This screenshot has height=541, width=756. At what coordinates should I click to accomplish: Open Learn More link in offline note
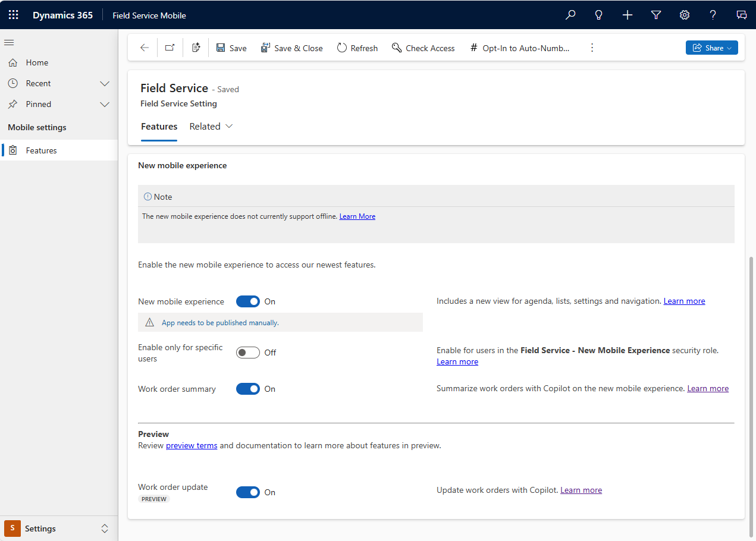(357, 216)
